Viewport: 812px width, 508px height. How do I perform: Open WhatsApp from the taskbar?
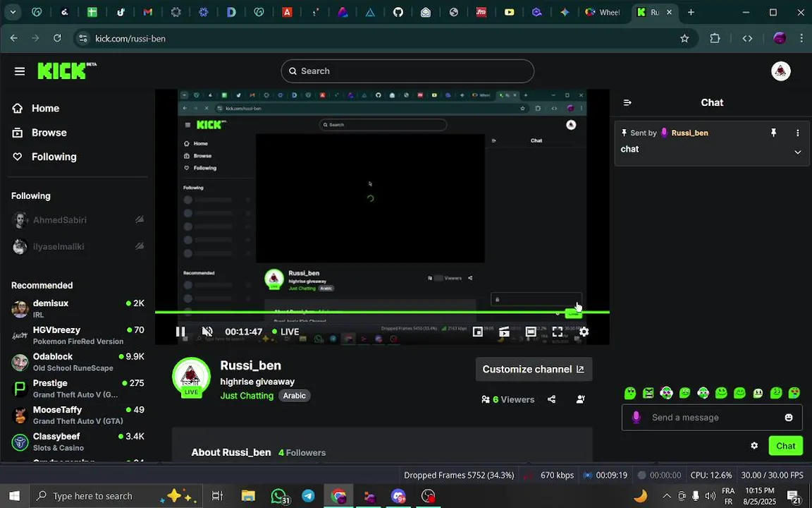[280, 496]
